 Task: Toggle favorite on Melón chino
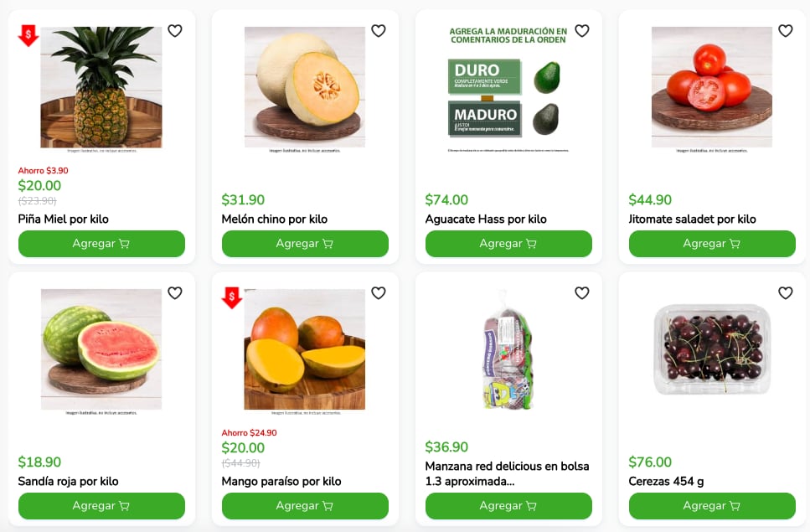(x=378, y=30)
